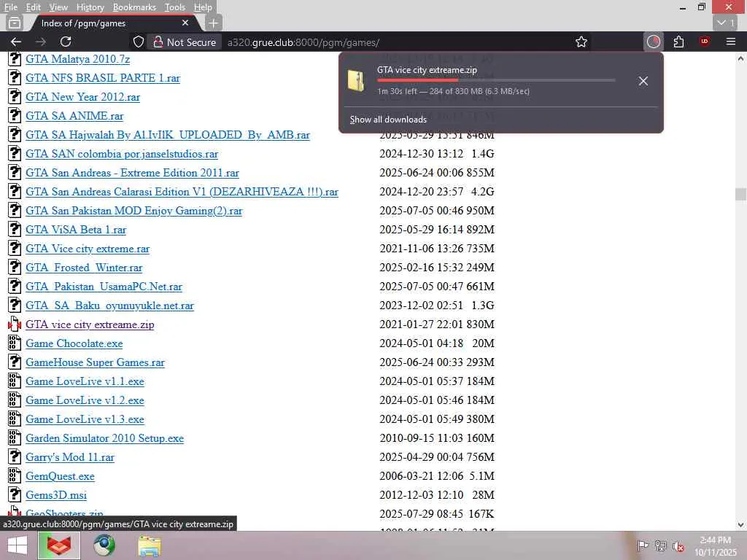Bookmark this page with the star
The width and height of the screenshot is (747, 560).
click(x=581, y=42)
